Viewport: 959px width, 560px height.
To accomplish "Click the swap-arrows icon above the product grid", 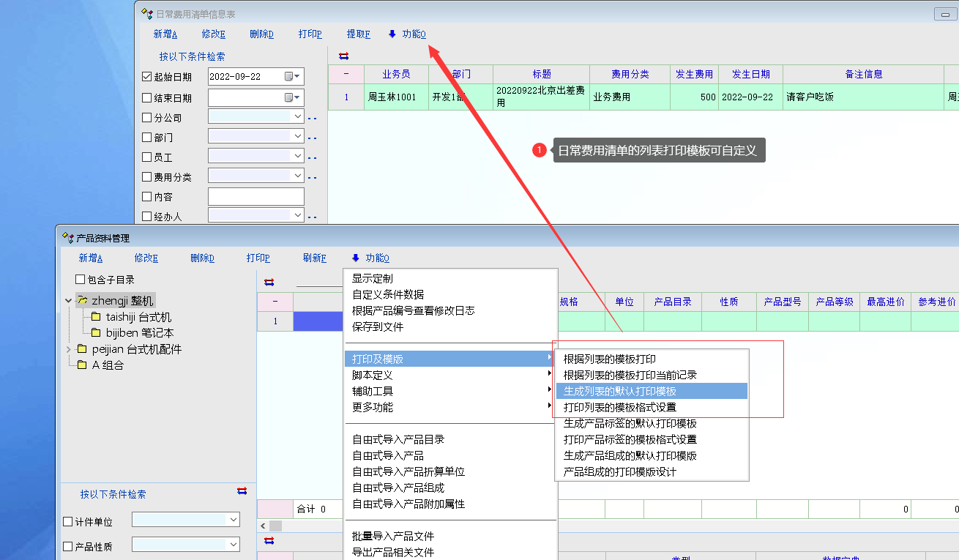I will (x=269, y=282).
